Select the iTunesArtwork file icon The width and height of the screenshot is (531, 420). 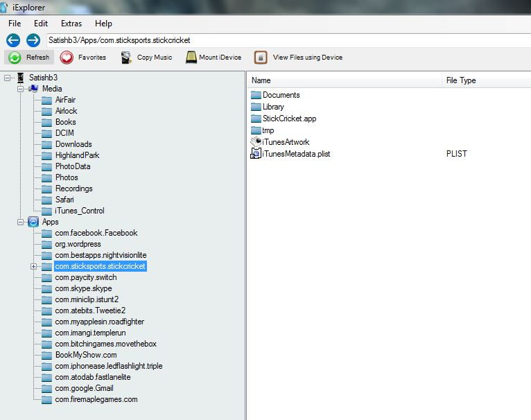256,142
